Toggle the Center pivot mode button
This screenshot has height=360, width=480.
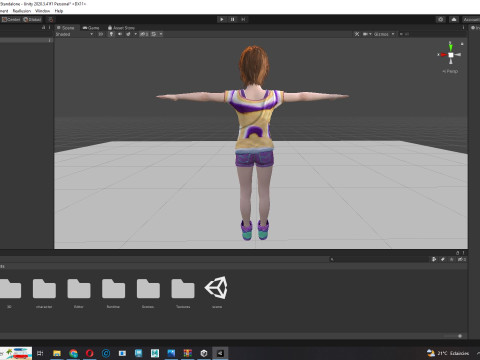pyautogui.click(x=11, y=19)
